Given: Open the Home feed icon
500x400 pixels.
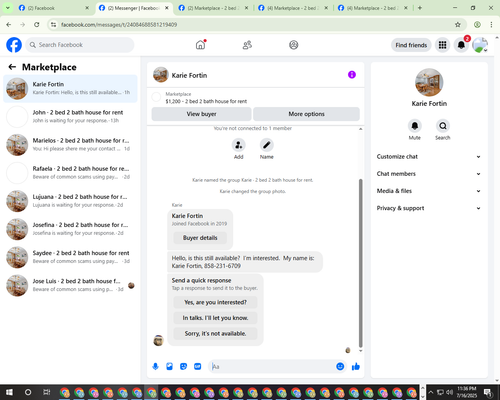Looking at the screenshot, I should click(200, 45).
